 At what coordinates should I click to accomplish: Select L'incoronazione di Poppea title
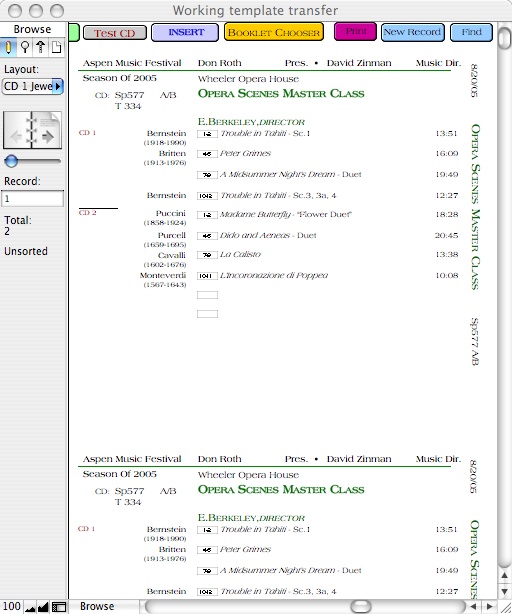(274, 276)
